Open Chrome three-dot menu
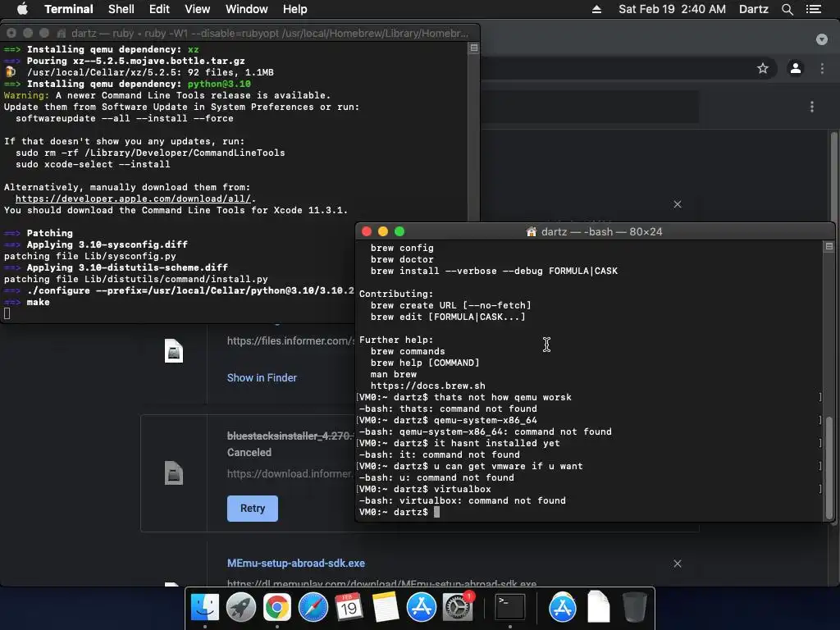Screen dimensions: 840x630 (822, 68)
